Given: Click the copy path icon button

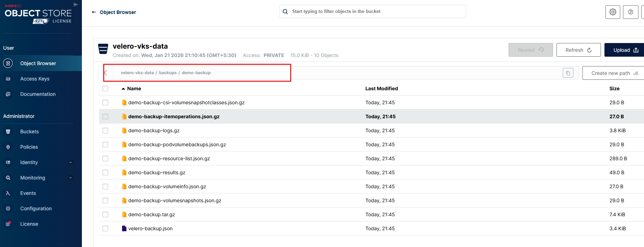Looking at the screenshot, I should pos(568,73).
